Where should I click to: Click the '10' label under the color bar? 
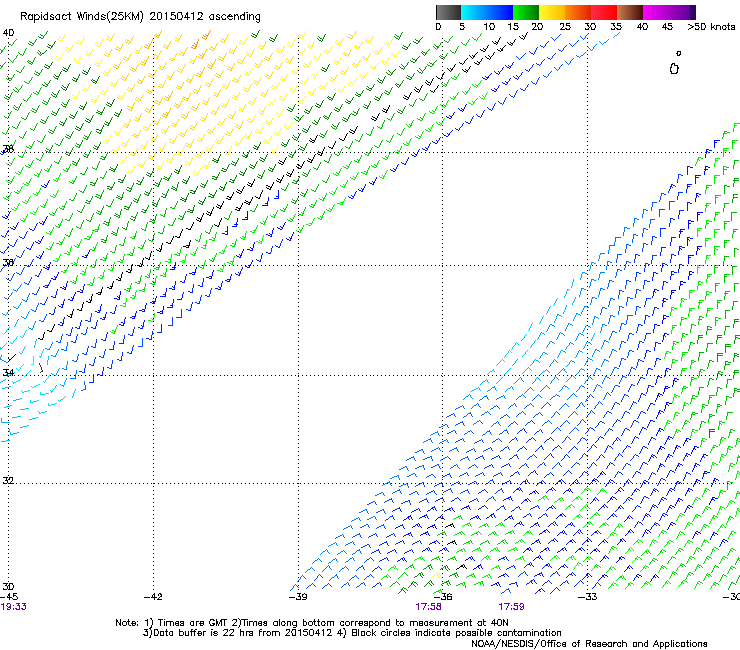[x=489, y=27]
